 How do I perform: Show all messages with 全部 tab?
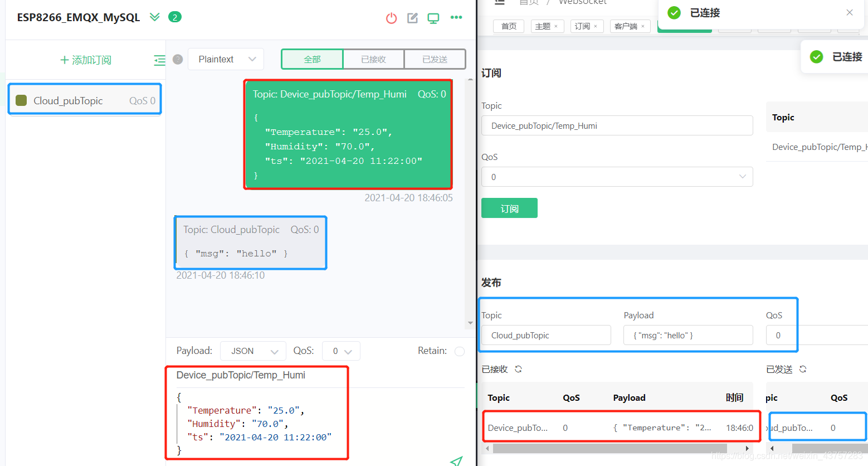click(x=312, y=59)
